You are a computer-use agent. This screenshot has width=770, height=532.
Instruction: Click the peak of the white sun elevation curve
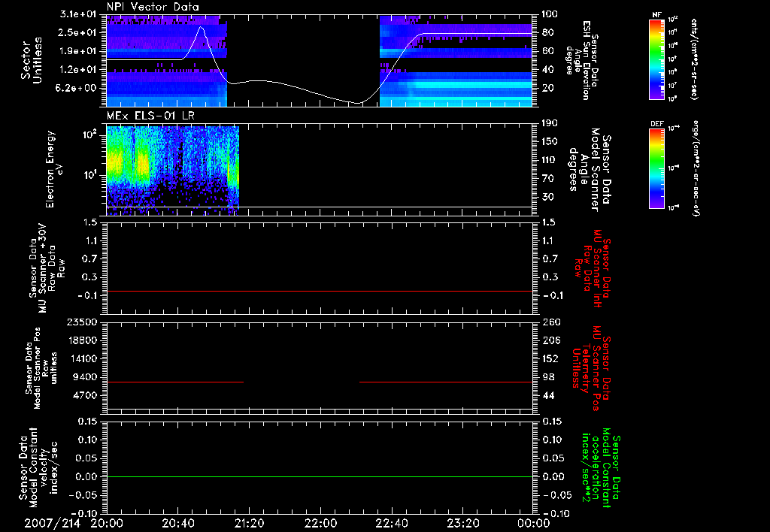click(x=201, y=27)
